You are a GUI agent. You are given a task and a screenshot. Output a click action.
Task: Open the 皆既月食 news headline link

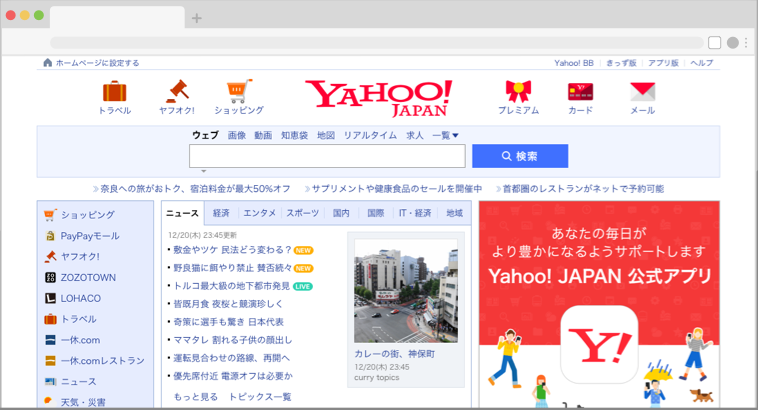click(228, 303)
